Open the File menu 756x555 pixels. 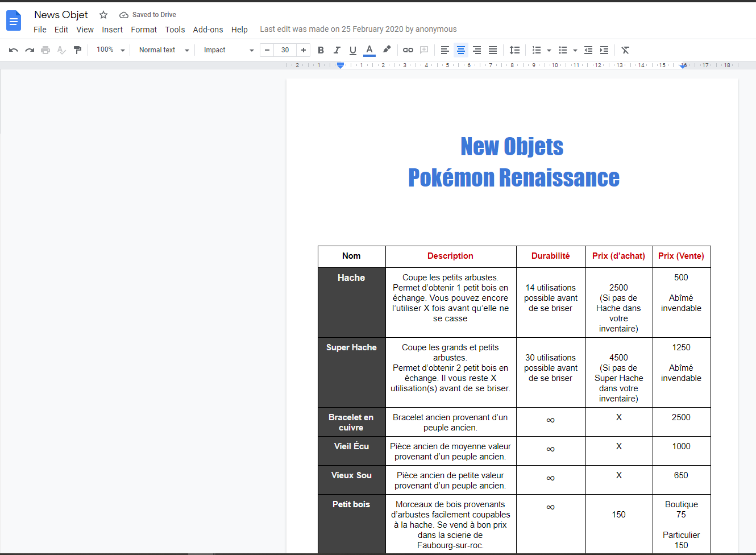[x=40, y=30]
